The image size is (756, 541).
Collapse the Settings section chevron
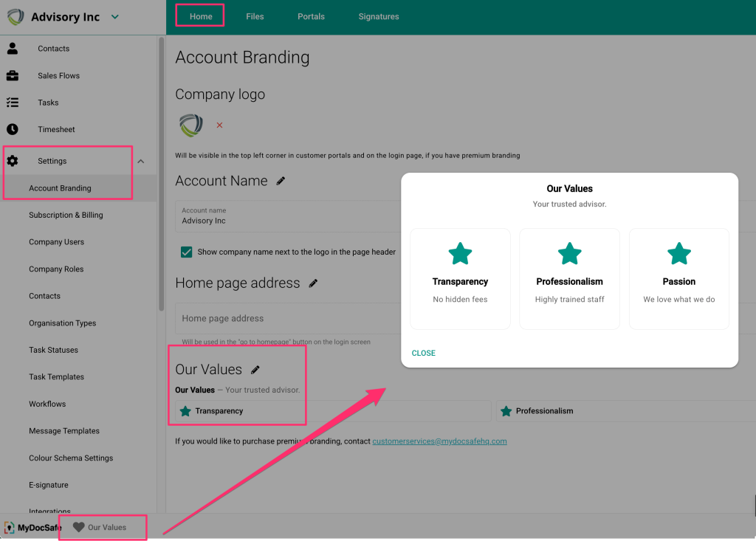(x=140, y=161)
